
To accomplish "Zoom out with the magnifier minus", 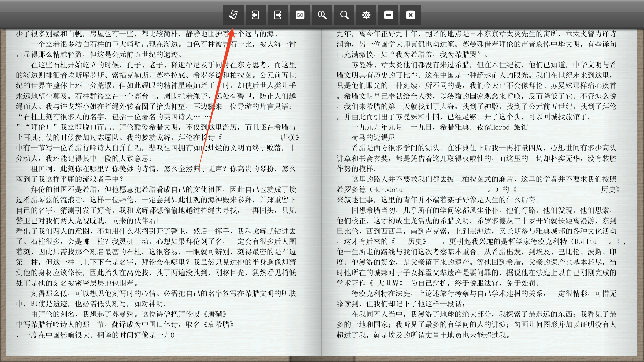I will pyautogui.click(x=344, y=15).
